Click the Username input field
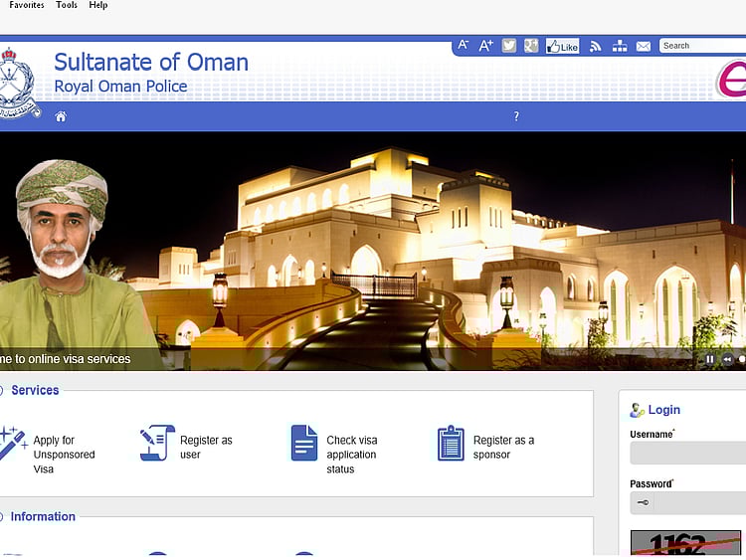746x560 pixels. 688,454
